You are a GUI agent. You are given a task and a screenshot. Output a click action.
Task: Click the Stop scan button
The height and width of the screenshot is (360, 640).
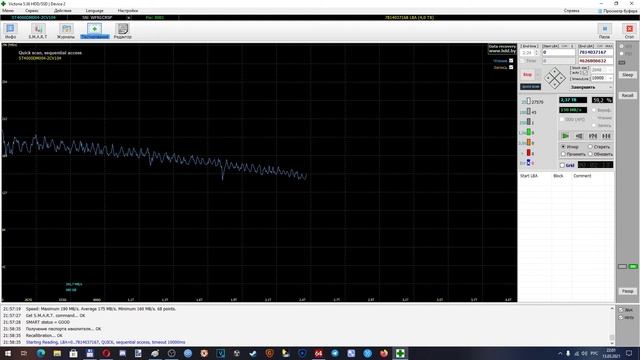tap(527, 75)
